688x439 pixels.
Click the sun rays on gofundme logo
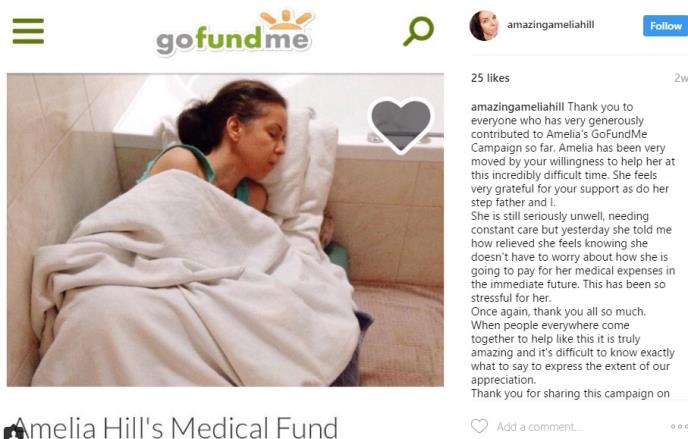tap(286, 19)
